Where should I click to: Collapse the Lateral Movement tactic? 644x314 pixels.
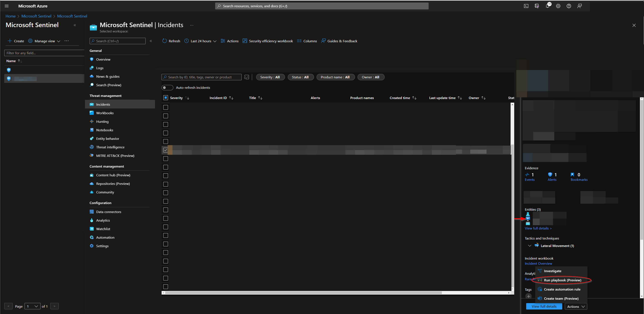tap(530, 246)
